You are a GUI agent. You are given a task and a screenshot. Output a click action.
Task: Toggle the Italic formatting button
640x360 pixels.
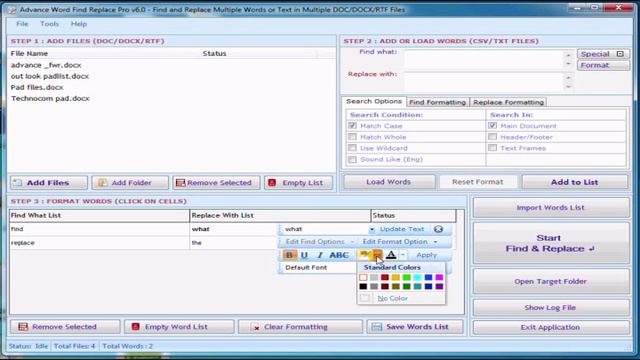(x=320, y=255)
